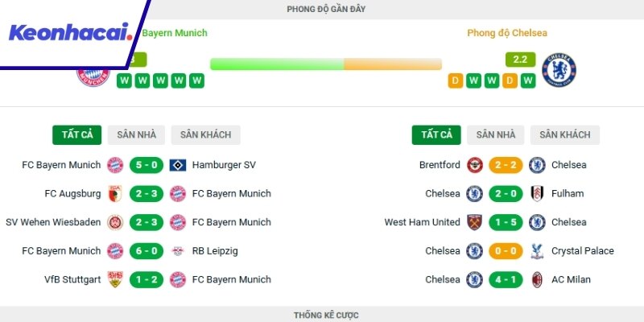Switch to Chelsea's Sân Khách tab
The image size is (644, 322).
point(565,135)
